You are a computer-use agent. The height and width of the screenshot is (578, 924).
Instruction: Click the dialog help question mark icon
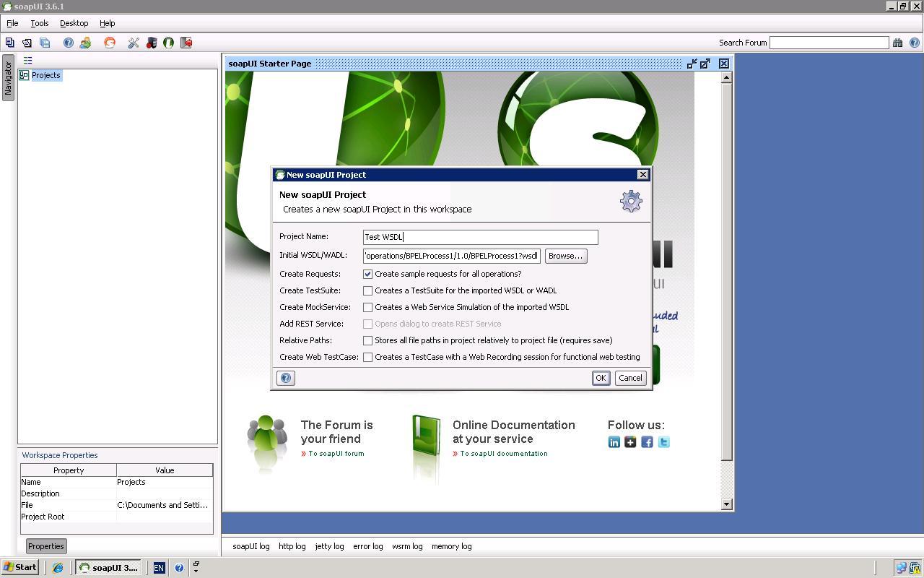coord(286,378)
